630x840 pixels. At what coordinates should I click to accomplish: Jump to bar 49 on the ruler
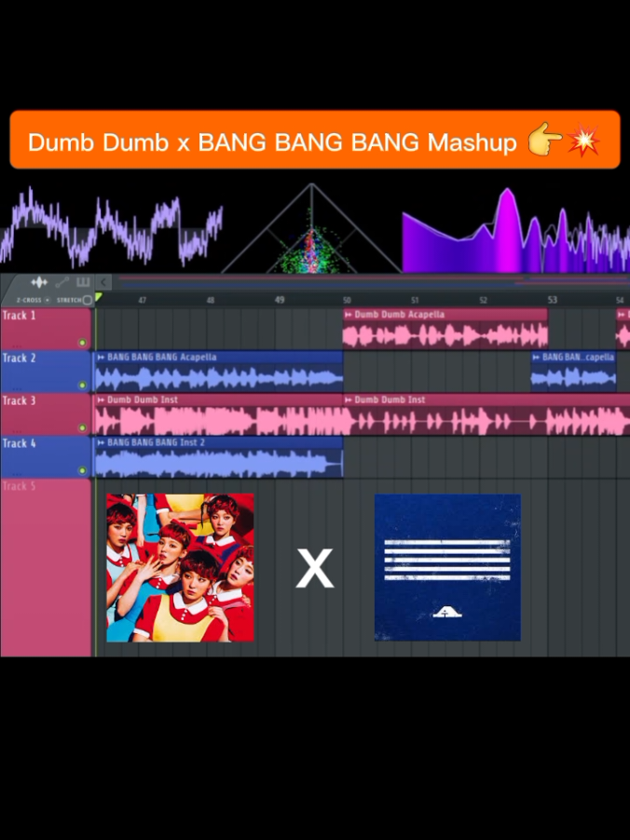click(280, 300)
